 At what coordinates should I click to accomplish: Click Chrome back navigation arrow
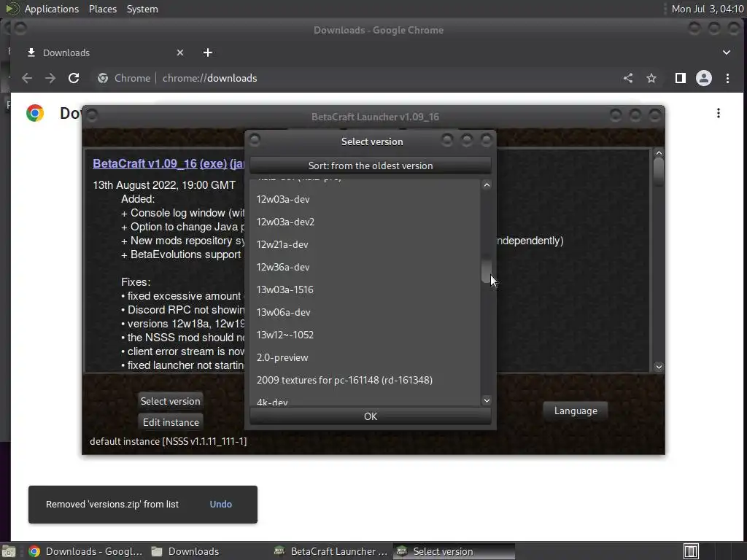pos(27,78)
